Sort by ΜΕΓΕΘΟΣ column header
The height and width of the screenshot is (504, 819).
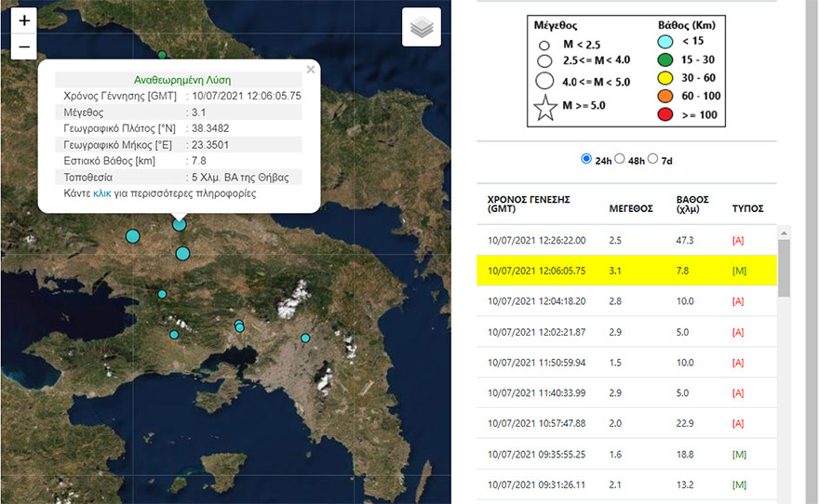[631, 208]
